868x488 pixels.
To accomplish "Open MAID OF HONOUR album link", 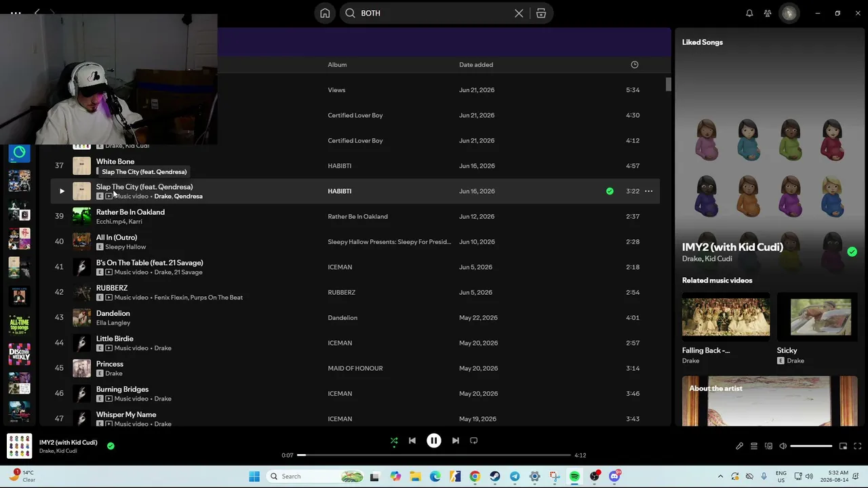I will [x=355, y=368].
